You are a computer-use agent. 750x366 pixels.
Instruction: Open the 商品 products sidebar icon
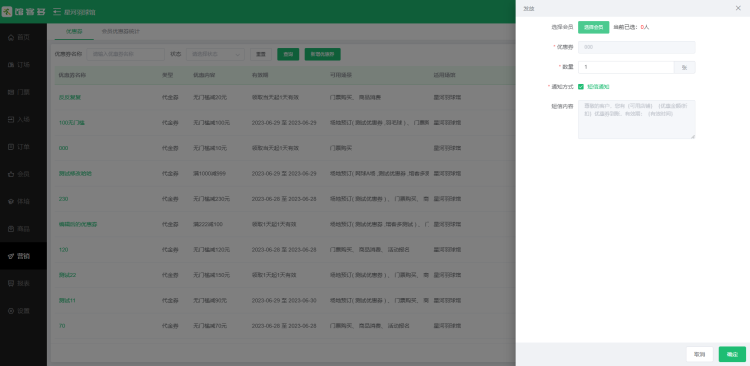[11, 229]
